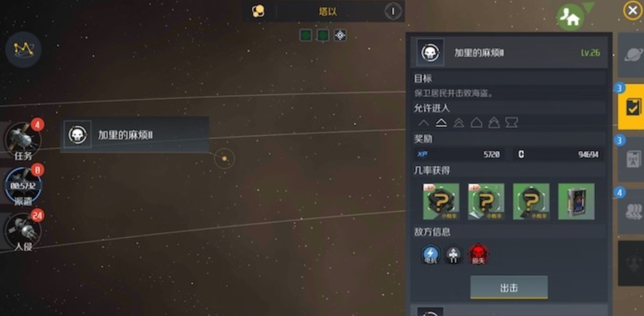Click the 出击 attack button
This screenshot has height=316, width=644.
pos(509,288)
